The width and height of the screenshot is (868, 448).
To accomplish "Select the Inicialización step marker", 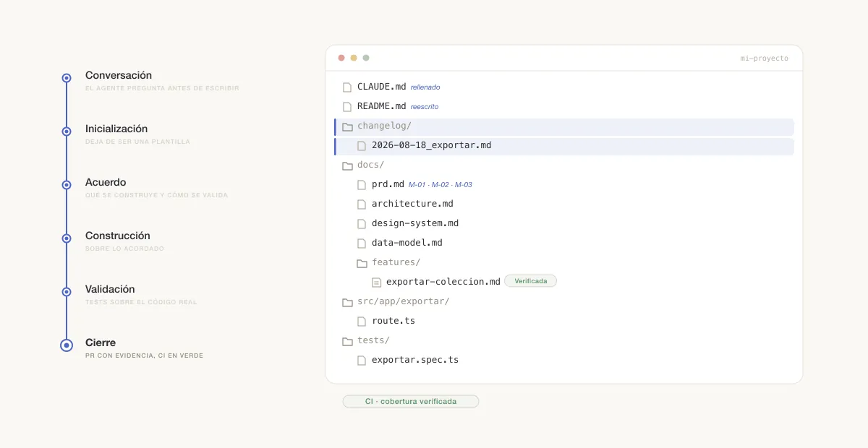I will (67, 132).
